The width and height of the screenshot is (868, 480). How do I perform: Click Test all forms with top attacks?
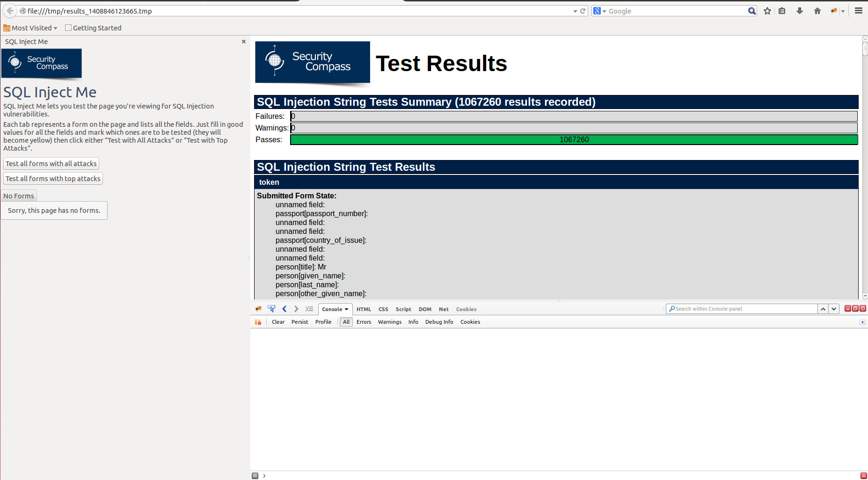[53, 179]
